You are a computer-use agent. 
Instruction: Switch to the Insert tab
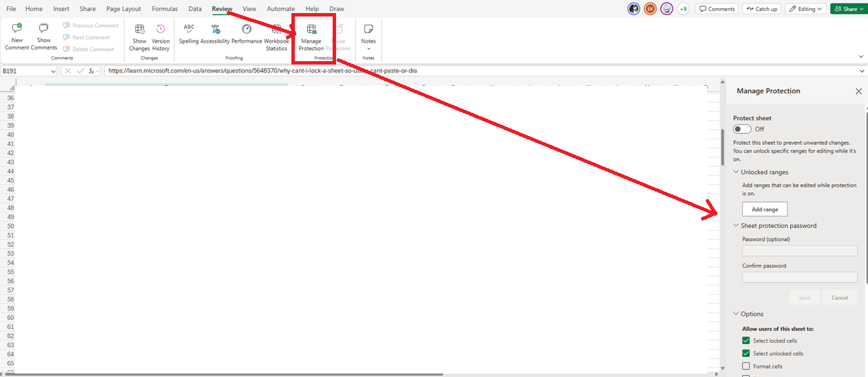tap(61, 9)
